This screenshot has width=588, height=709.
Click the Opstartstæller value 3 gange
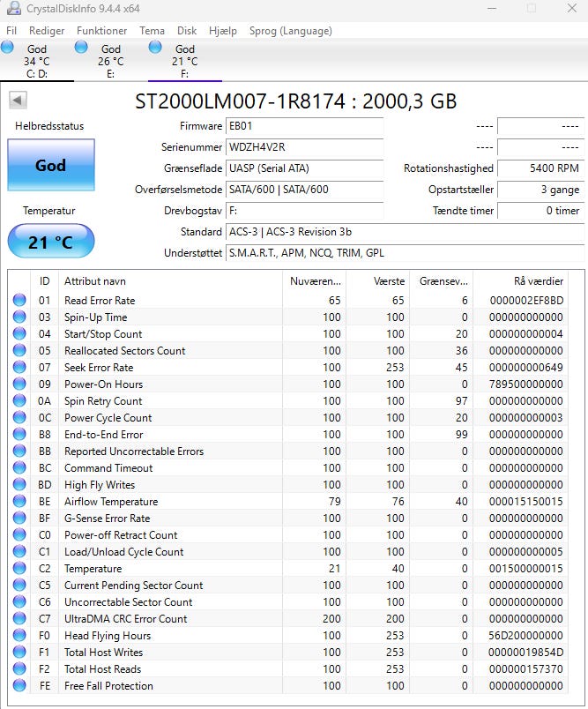click(x=541, y=190)
